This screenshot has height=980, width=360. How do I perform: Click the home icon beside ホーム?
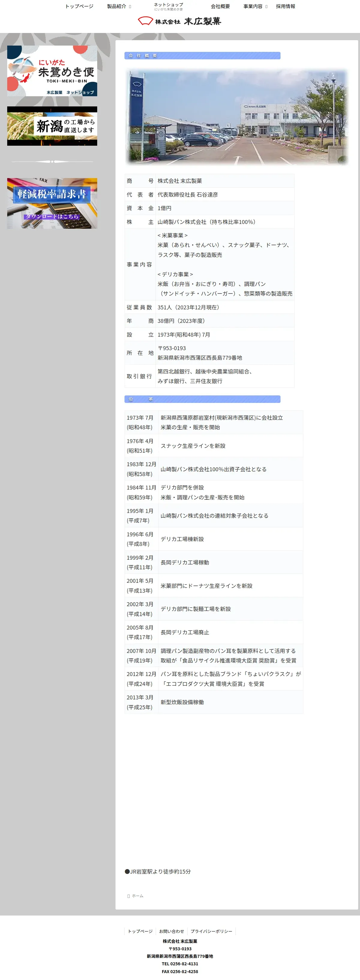coord(129,896)
